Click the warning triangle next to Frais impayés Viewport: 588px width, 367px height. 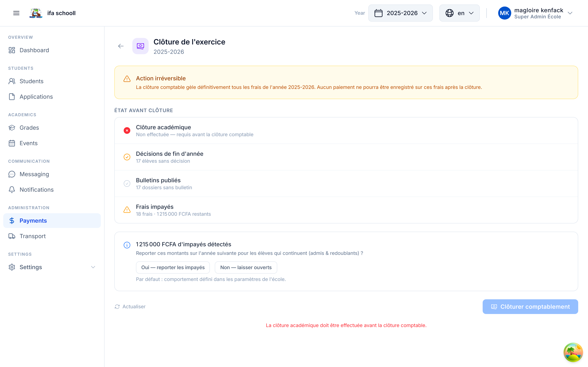point(127,210)
